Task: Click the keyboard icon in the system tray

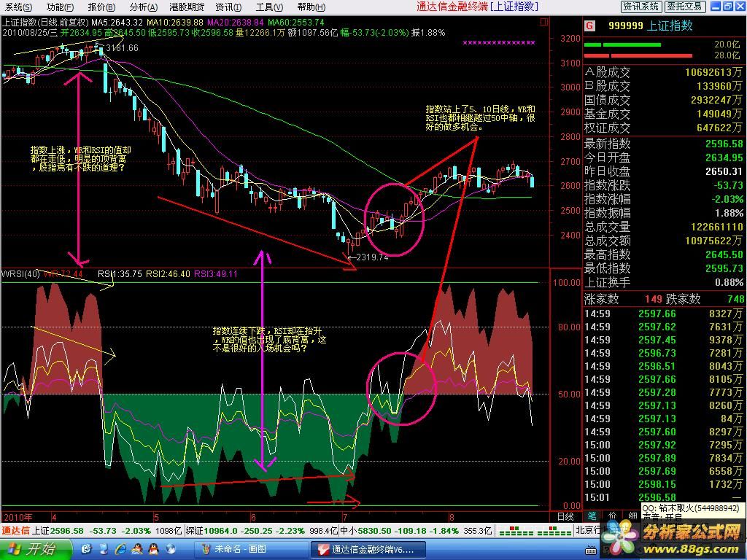Action: coord(591,551)
